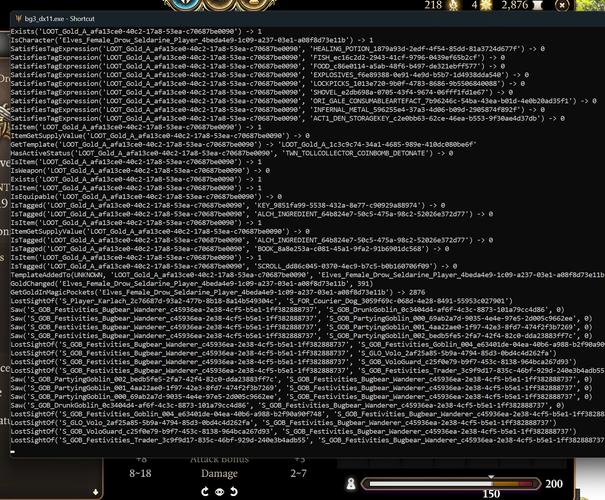Click the triangle marker above the weight bar
The width and height of the screenshot is (605, 500).
click(x=491, y=477)
